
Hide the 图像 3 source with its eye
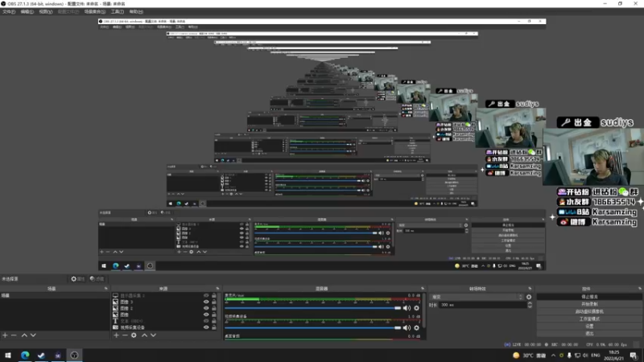pos(206,302)
